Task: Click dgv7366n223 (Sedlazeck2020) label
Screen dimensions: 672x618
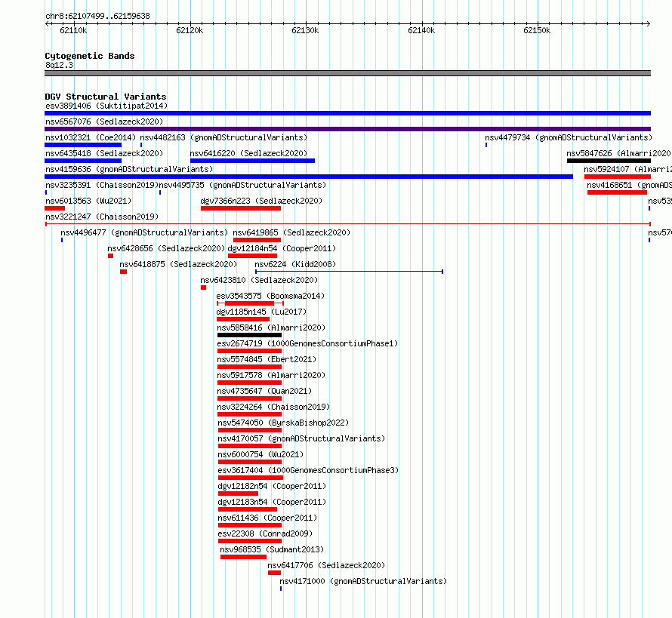Action: click(261, 201)
